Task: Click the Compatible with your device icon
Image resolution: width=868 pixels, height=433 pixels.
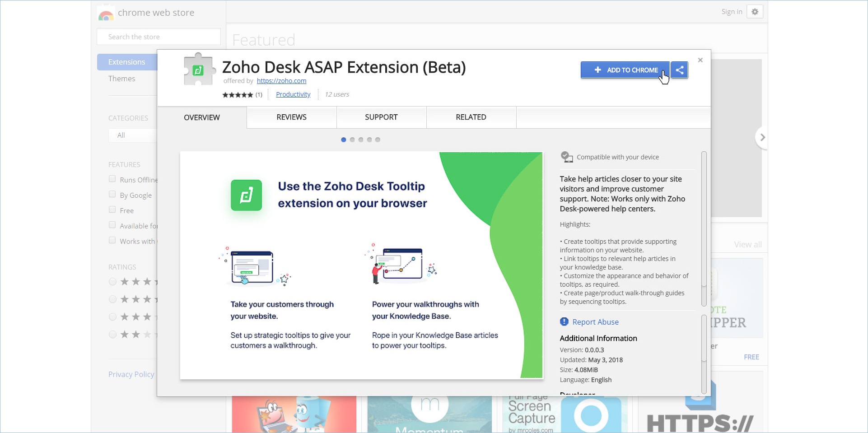Action: [566, 157]
